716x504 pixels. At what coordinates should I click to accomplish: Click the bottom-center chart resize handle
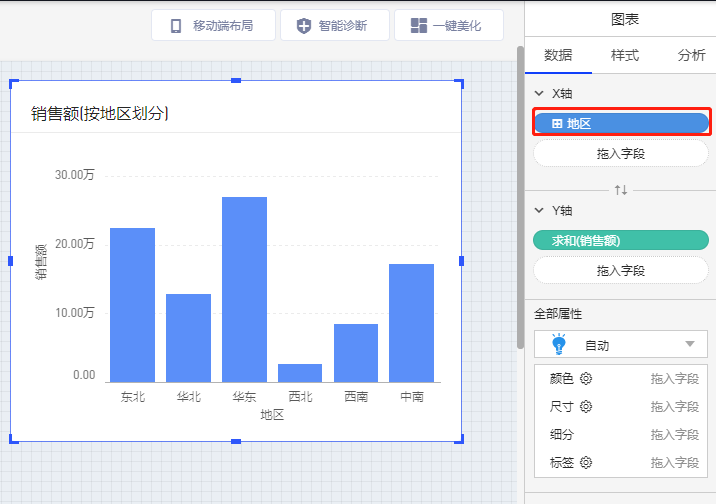[236, 441]
